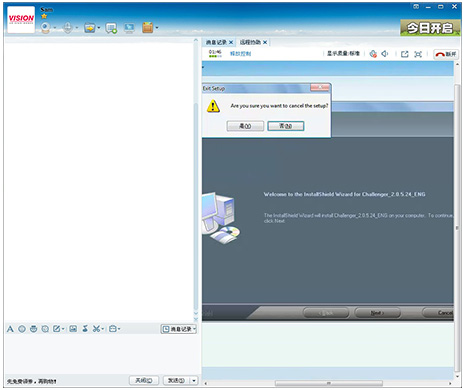Switch to the 消息记录 tab
Image resolution: width=463 pixels, height=390 pixels.
[x=216, y=42]
